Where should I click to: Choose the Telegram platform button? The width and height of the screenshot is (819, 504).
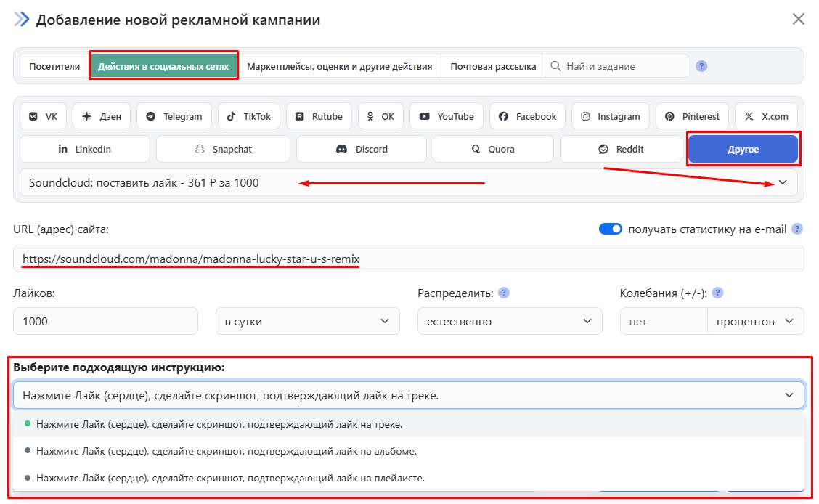click(174, 116)
